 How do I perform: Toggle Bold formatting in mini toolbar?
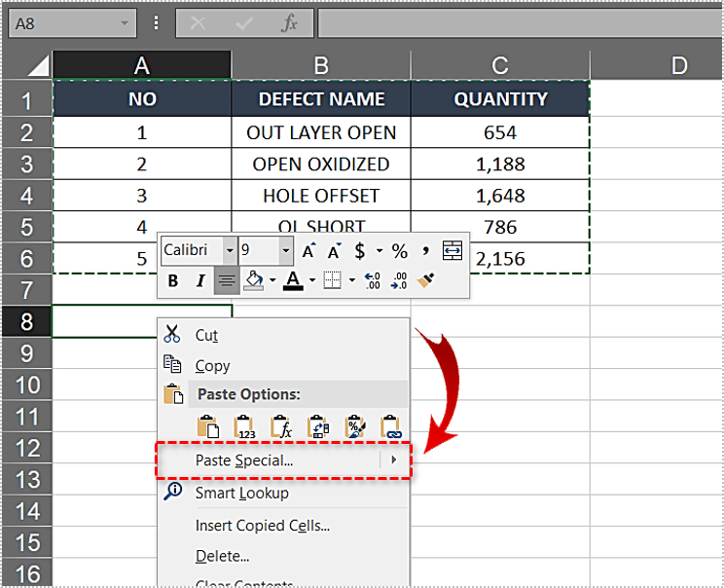tap(173, 281)
